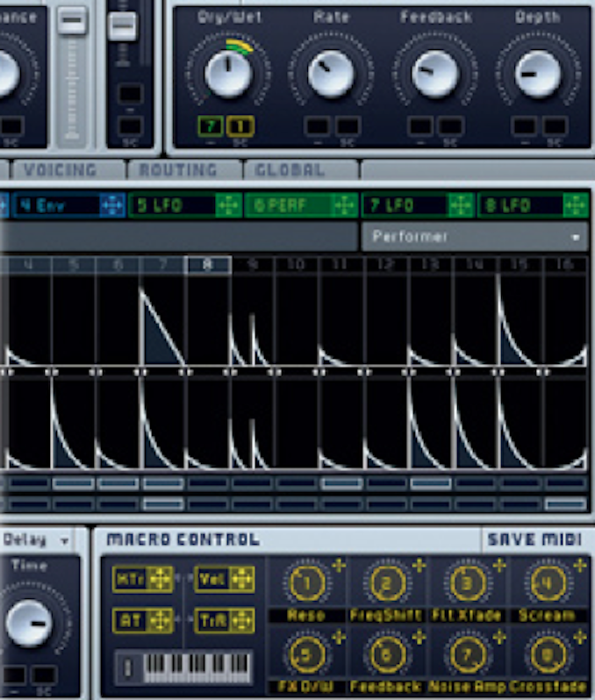
Task: Click the AT aftertouch assign icon
Action: coord(161,620)
